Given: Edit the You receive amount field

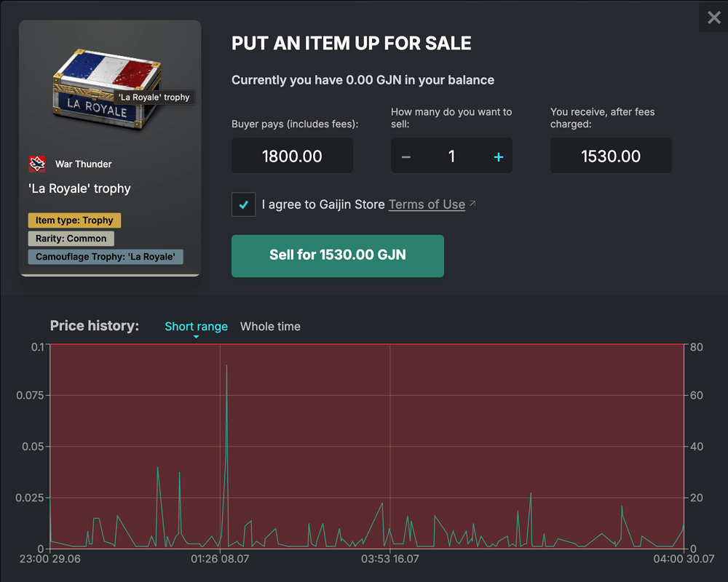Looking at the screenshot, I should click(611, 156).
